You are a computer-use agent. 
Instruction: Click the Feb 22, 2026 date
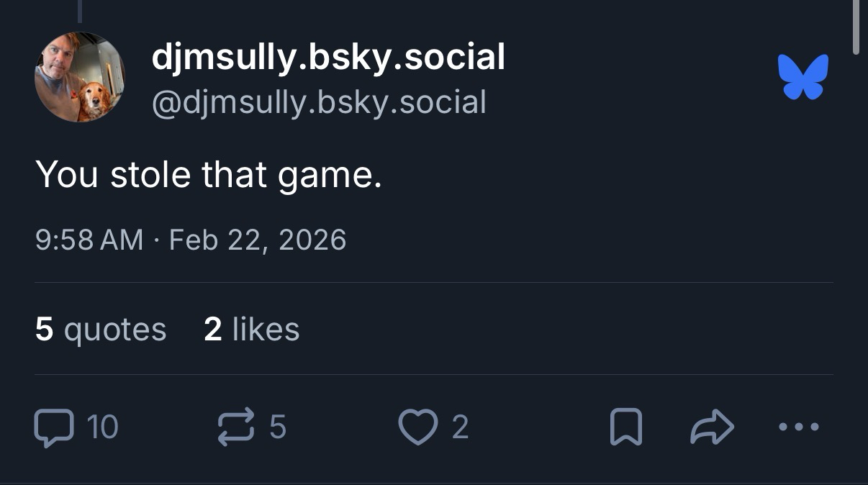[258, 240]
